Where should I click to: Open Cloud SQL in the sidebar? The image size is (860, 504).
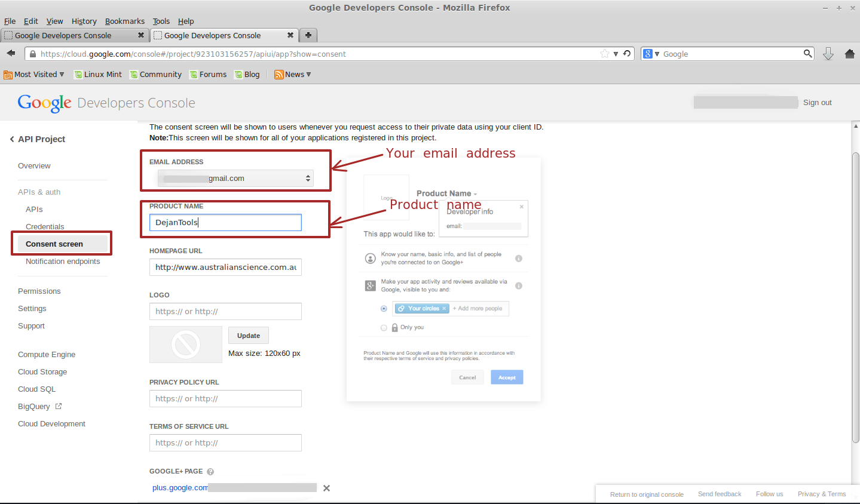click(x=36, y=389)
